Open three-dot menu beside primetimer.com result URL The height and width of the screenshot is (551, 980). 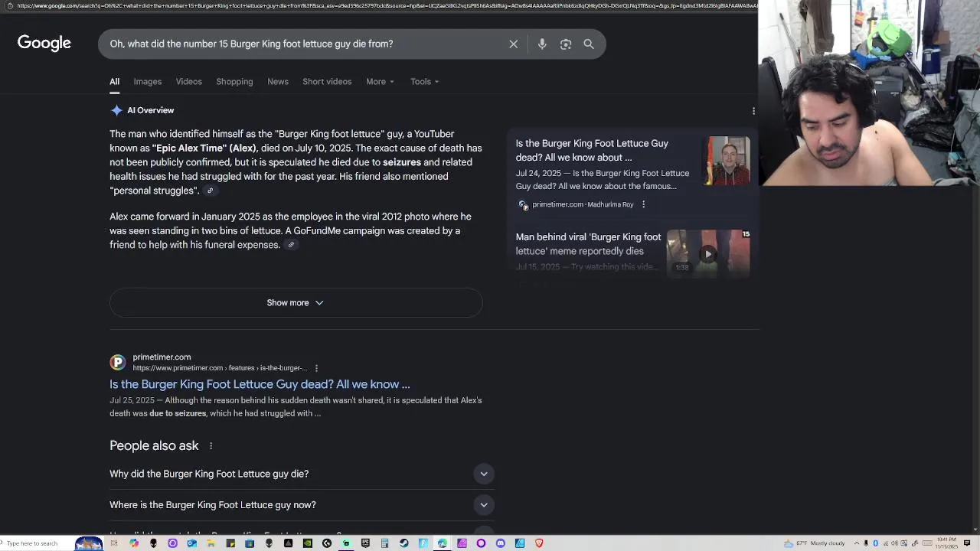coord(316,368)
